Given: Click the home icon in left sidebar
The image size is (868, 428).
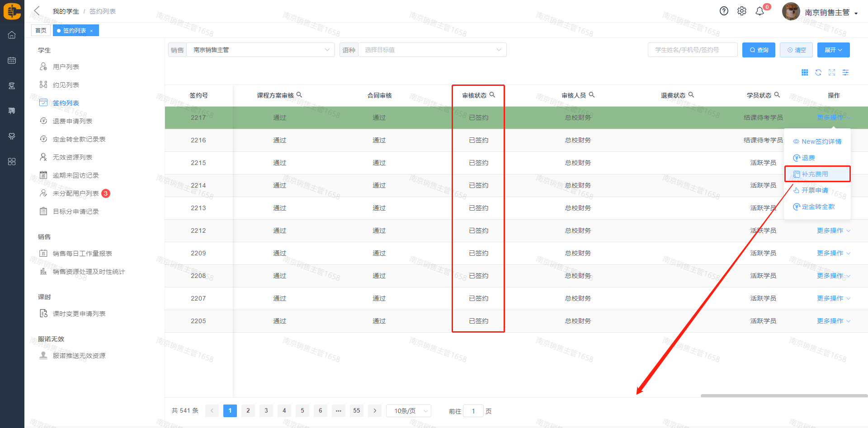Looking at the screenshot, I should [x=12, y=35].
